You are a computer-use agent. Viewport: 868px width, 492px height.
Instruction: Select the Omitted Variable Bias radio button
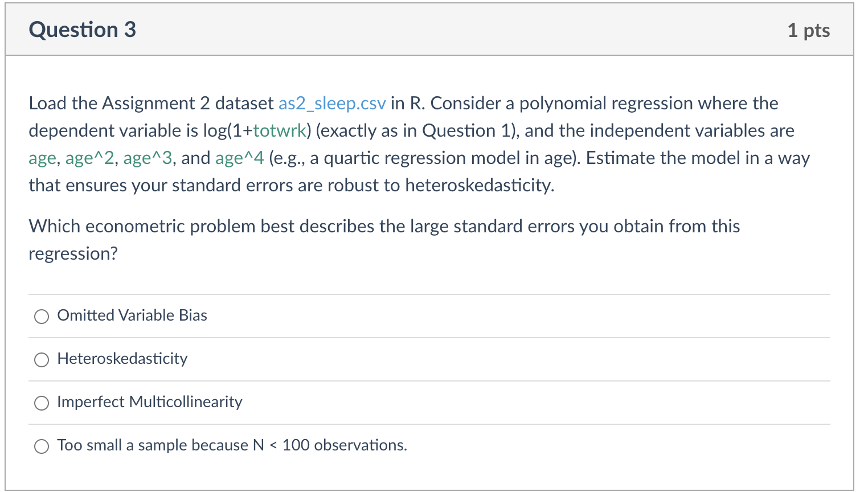coord(41,316)
